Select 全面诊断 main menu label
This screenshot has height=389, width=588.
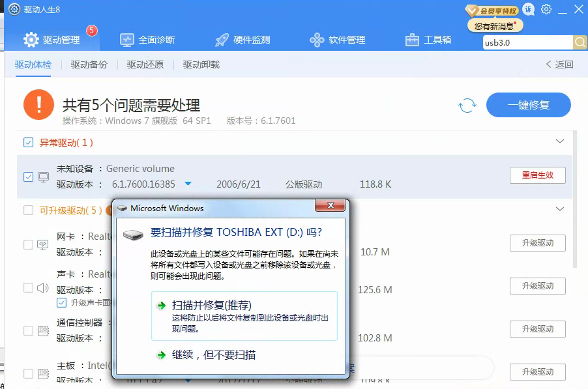pos(156,40)
